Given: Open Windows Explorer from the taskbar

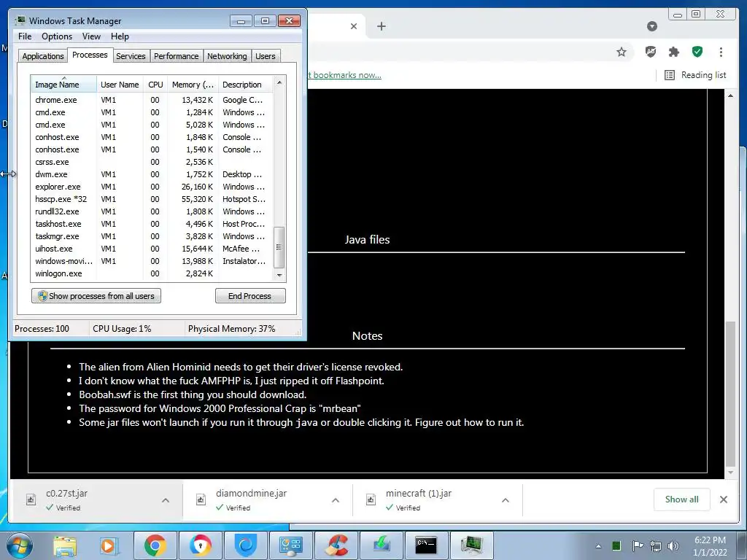Looking at the screenshot, I should coord(65,545).
